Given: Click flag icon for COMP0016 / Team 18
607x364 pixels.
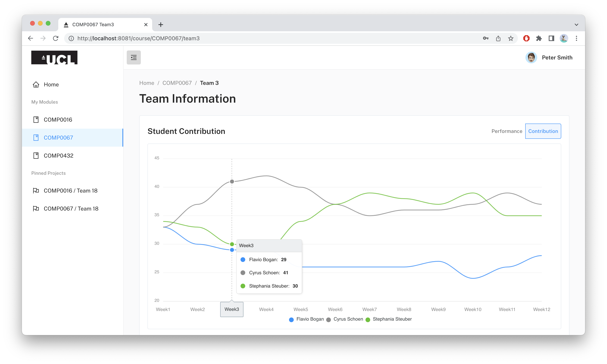Looking at the screenshot, I should 36,191.
